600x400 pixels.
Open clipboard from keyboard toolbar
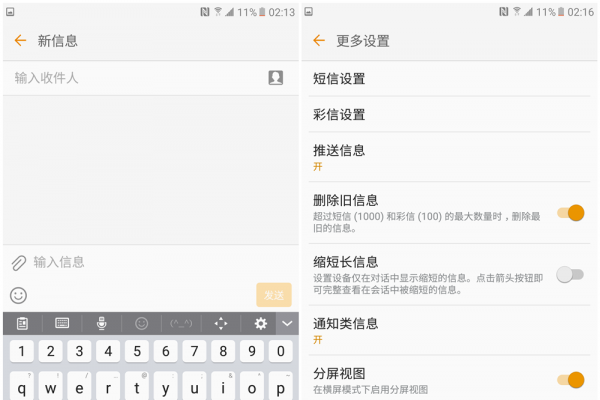point(22,323)
